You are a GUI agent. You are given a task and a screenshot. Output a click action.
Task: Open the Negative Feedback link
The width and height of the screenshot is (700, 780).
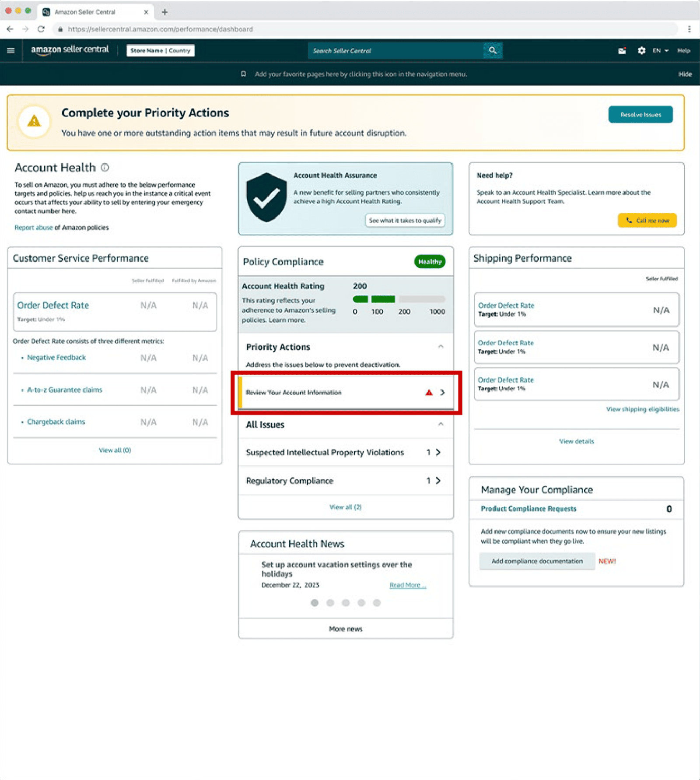tap(56, 358)
